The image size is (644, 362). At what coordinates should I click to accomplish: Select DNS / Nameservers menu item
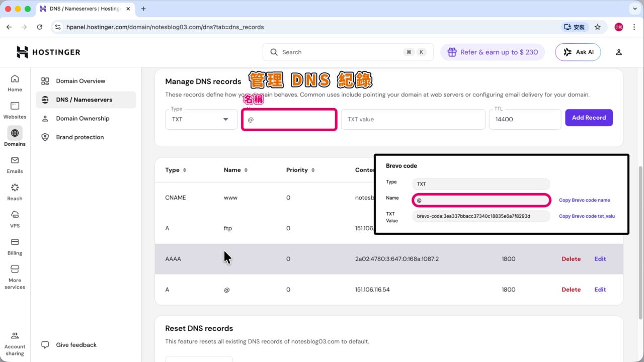[x=86, y=100]
